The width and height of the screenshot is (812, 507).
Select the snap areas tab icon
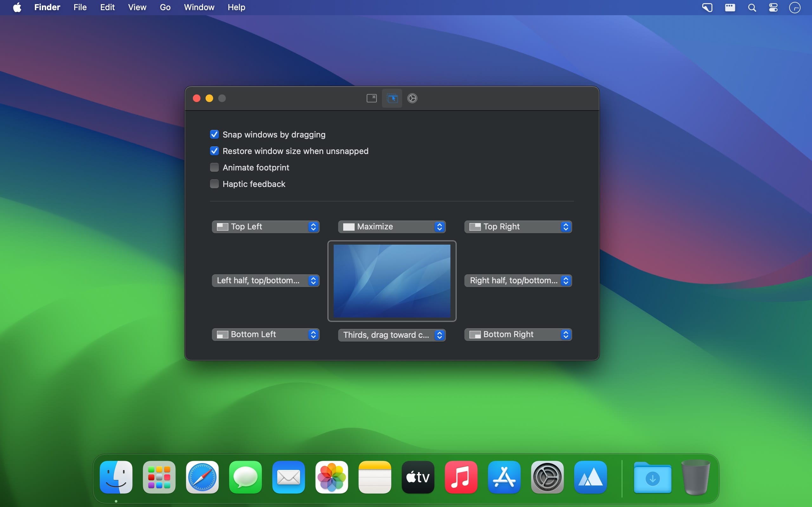[x=392, y=98]
